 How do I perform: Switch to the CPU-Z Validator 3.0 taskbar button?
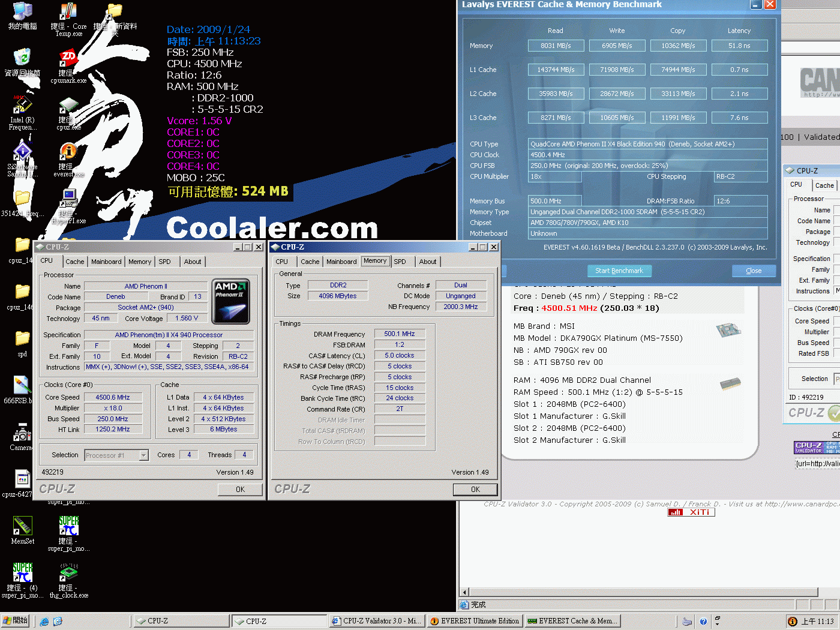[377, 621]
